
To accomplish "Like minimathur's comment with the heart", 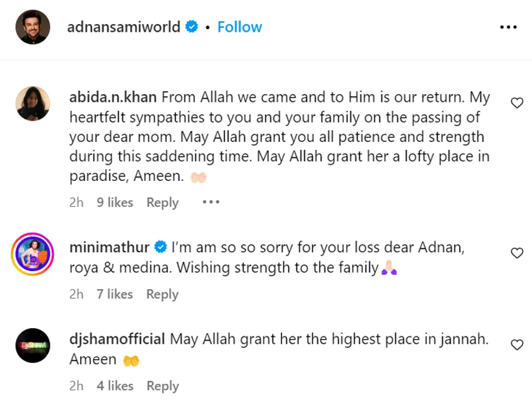I will 516,253.
